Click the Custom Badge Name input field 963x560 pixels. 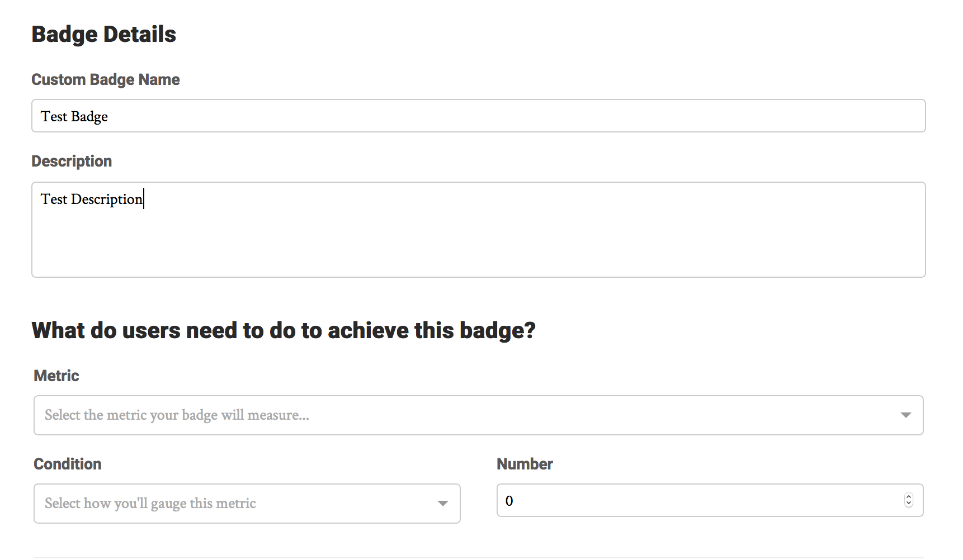[478, 116]
